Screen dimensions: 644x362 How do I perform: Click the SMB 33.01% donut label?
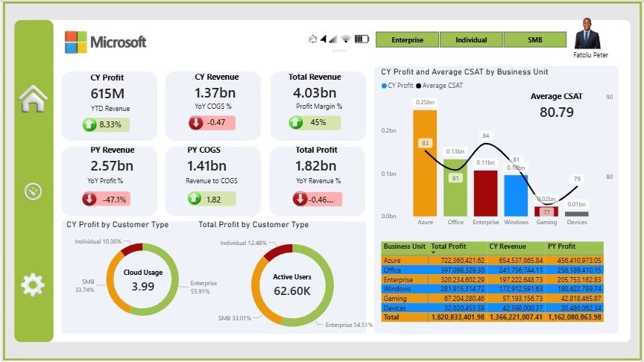click(235, 317)
